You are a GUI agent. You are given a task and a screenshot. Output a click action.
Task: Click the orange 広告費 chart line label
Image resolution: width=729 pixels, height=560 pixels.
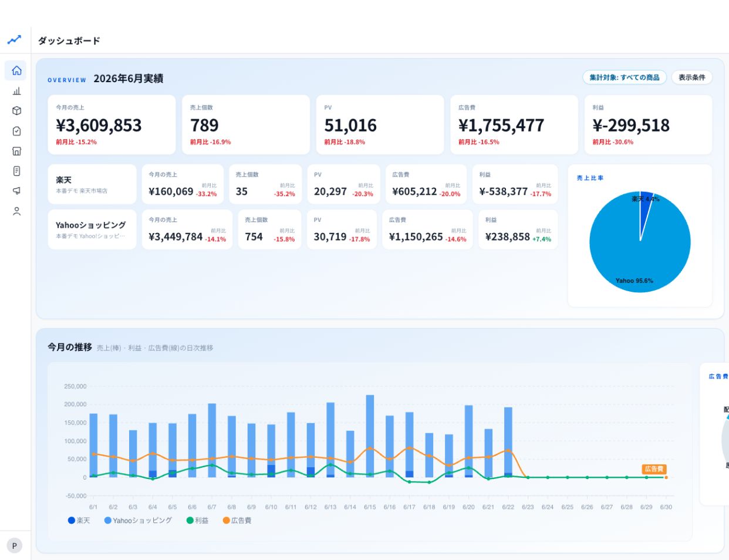[x=654, y=469]
